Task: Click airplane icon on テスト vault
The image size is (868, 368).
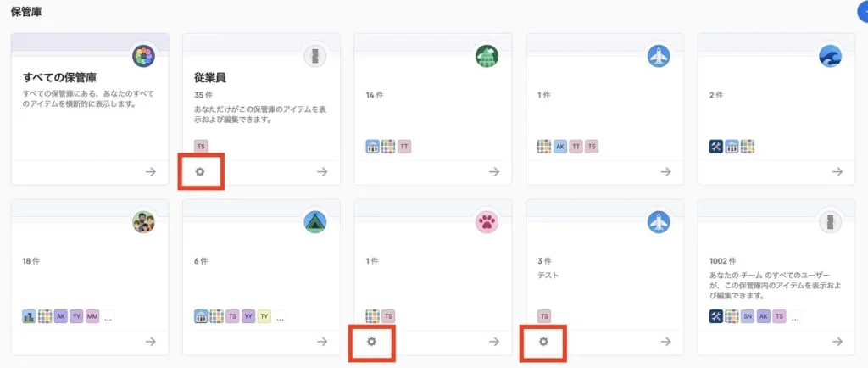Action: coord(659,222)
